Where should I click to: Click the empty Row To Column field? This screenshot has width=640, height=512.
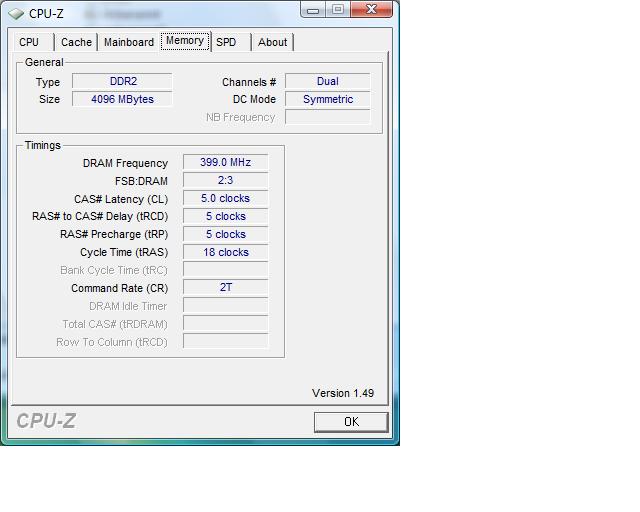pyautogui.click(x=226, y=341)
